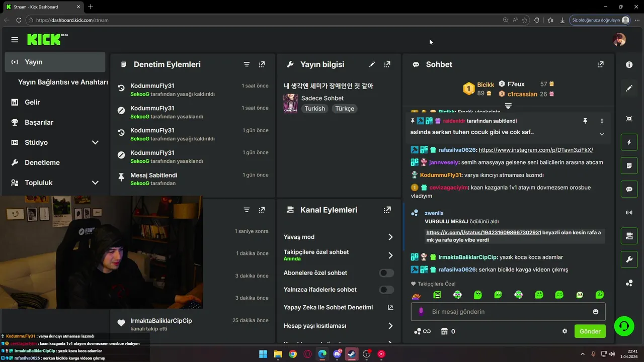The width and height of the screenshot is (644, 362).
Task: Select the first orange emote in emote row
Action: pyautogui.click(x=416, y=295)
